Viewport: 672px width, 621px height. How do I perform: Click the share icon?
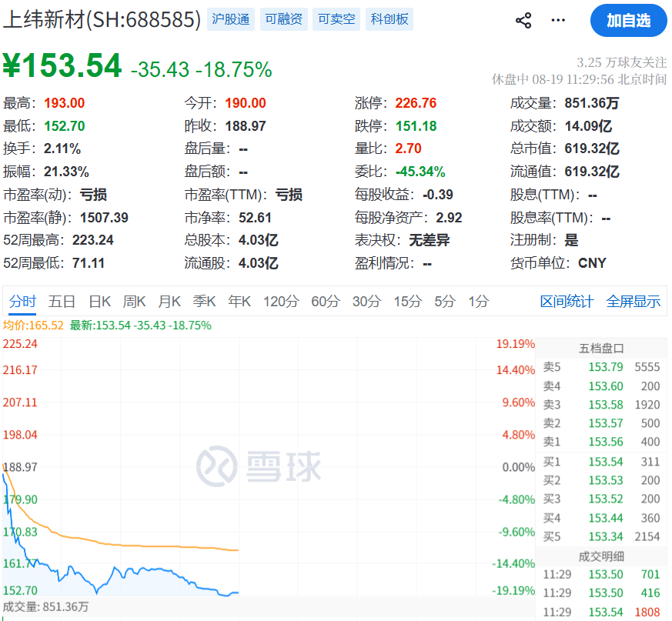(x=523, y=20)
